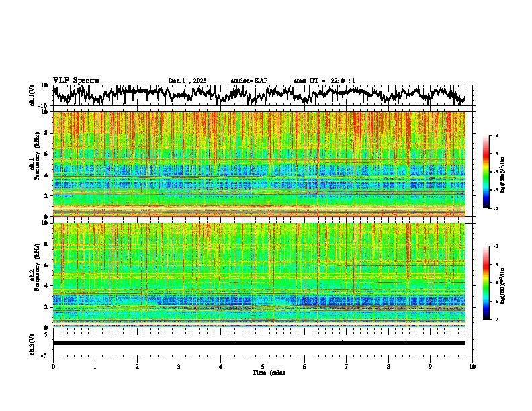Click the -7 label on the ch.1 color scale
This screenshot has width=532, height=411.
point(496,208)
